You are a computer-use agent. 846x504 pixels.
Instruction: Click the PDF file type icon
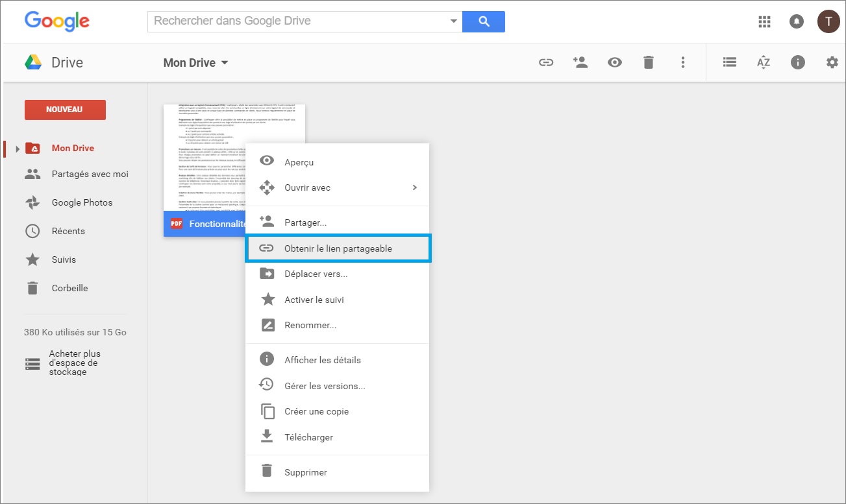click(x=176, y=224)
